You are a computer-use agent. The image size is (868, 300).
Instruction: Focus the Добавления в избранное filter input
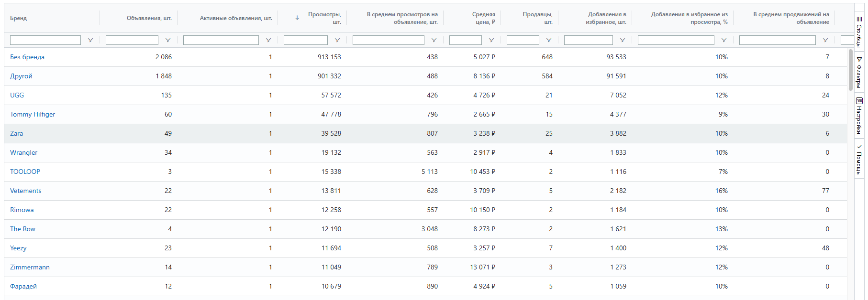(x=589, y=40)
